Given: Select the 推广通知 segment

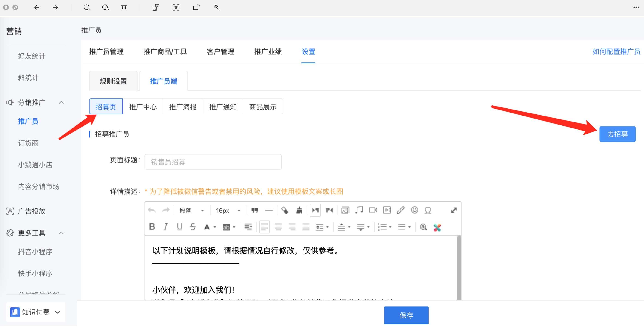Looking at the screenshot, I should [223, 107].
